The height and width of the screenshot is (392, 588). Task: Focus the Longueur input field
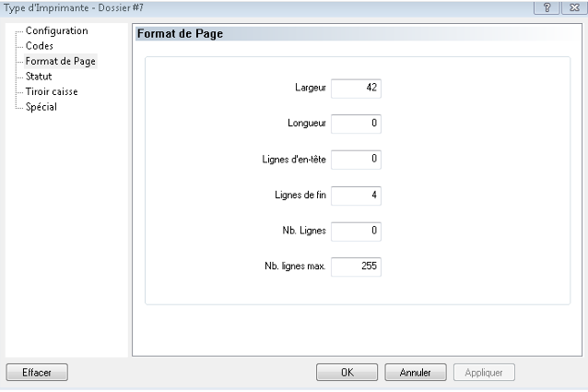click(356, 124)
